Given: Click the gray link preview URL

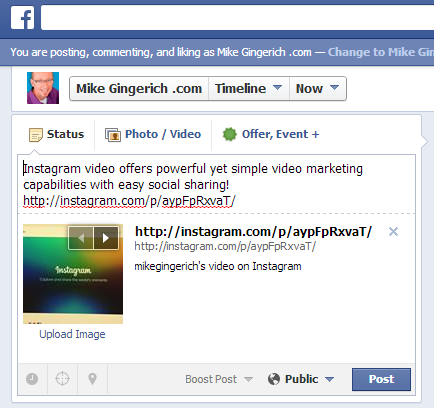Looking at the screenshot, I should (225, 247).
